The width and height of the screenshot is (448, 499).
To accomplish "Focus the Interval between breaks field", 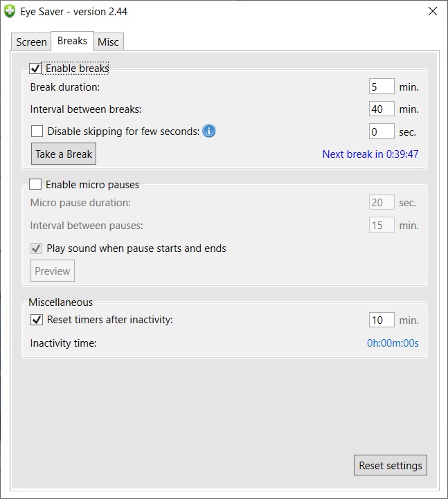I will tap(382, 109).
